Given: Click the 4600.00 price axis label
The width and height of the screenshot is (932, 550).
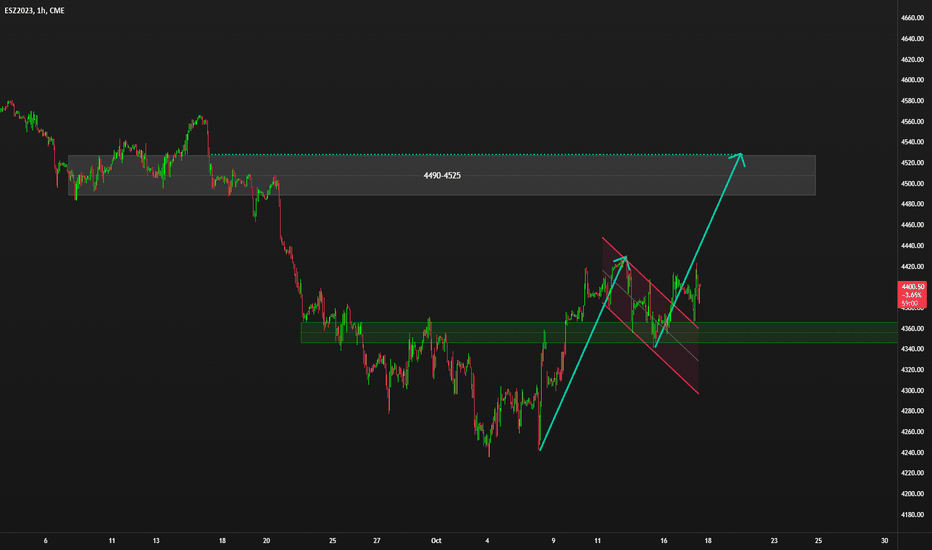Looking at the screenshot, I should (x=912, y=80).
